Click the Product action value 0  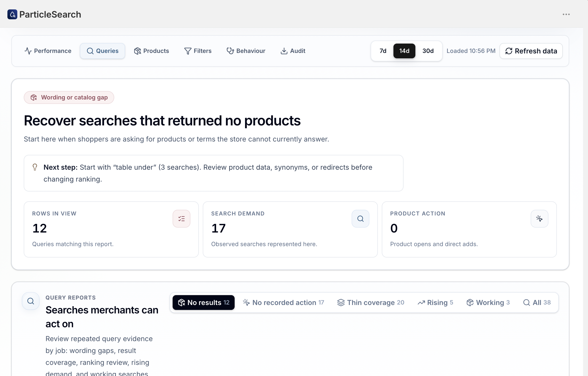pyautogui.click(x=394, y=228)
